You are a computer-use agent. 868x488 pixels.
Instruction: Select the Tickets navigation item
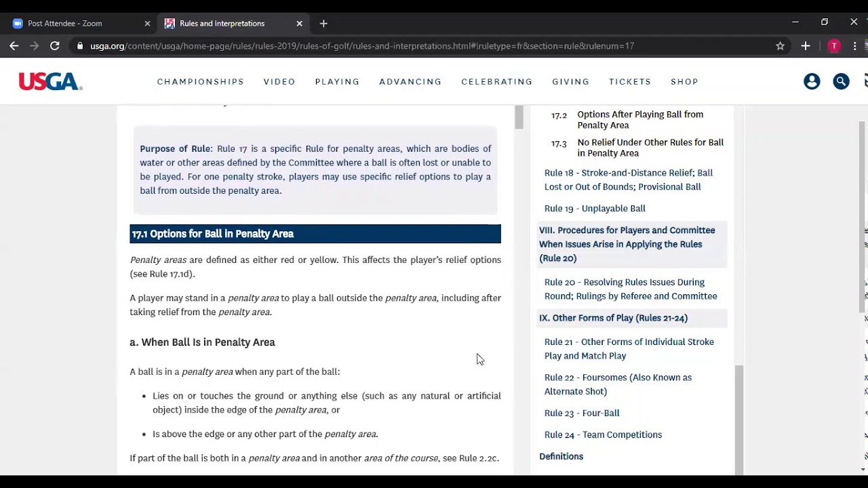pyautogui.click(x=629, y=81)
